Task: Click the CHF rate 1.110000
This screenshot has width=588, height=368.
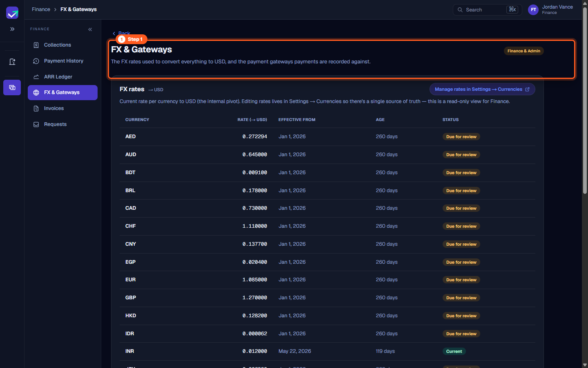Action: pos(255,226)
